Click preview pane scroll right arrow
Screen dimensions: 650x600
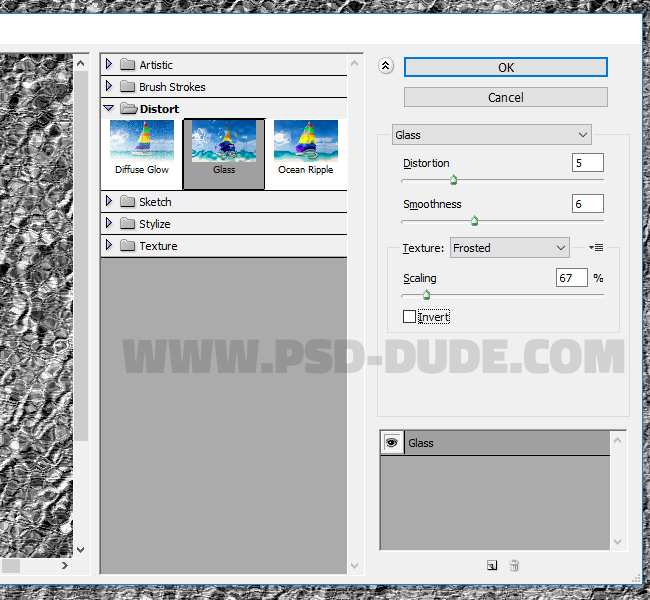[65, 565]
